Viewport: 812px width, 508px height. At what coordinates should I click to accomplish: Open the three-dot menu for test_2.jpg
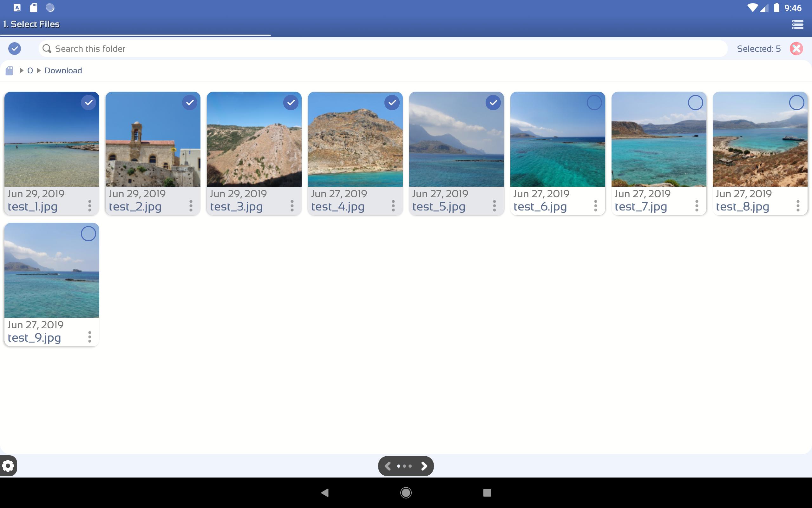[191, 206]
